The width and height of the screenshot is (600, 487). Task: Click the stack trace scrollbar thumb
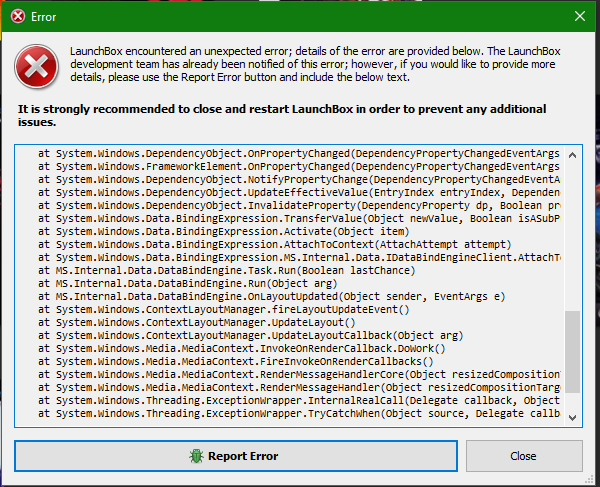572,352
